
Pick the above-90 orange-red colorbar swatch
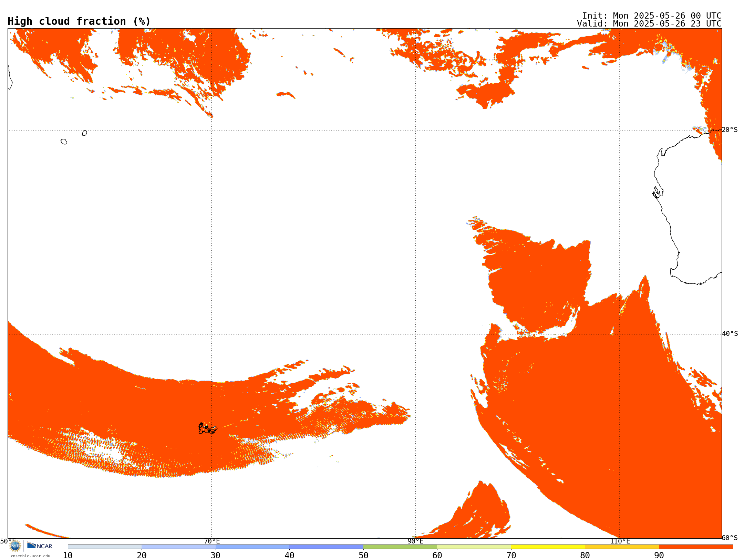tap(696, 547)
